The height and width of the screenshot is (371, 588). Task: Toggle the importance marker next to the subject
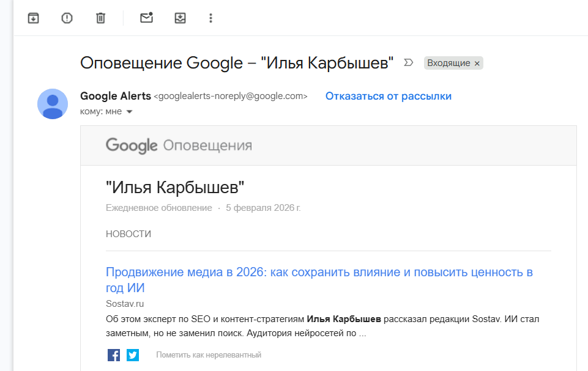[x=408, y=62]
